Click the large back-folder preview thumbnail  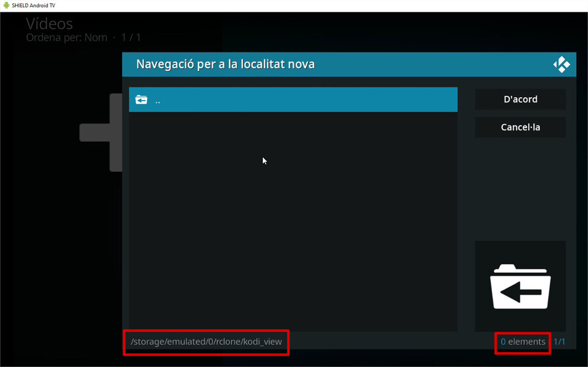pos(520,286)
